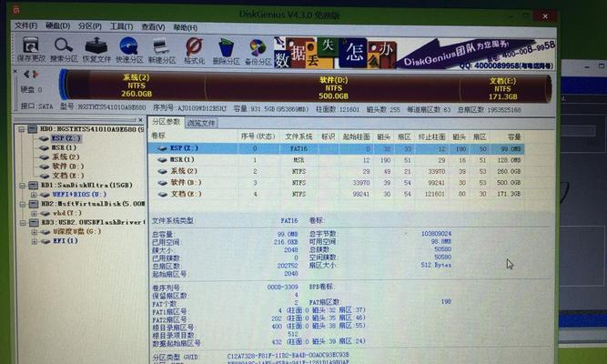This screenshot has width=607, height=364.
Task: Open the 搜索分区 search partition tool
Action: (x=64, y=49)
